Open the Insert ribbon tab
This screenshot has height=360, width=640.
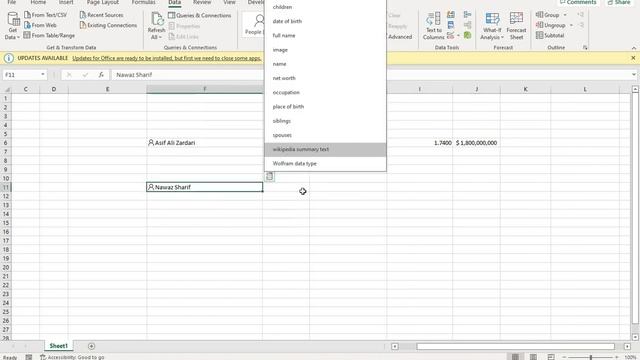pyautogui.click(x=66, y=2)
